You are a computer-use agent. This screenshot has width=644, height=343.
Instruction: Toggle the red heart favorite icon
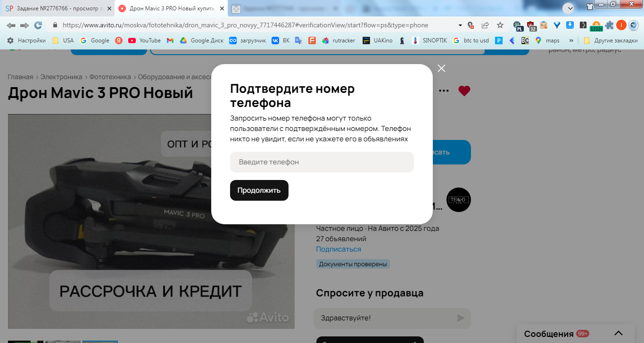[x=464, y=91]
